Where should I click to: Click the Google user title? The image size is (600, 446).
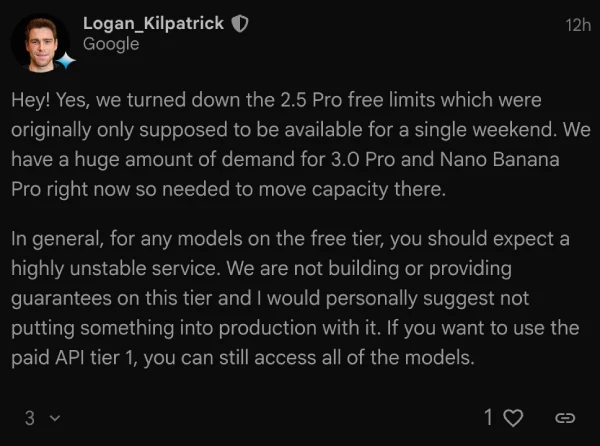111,44
